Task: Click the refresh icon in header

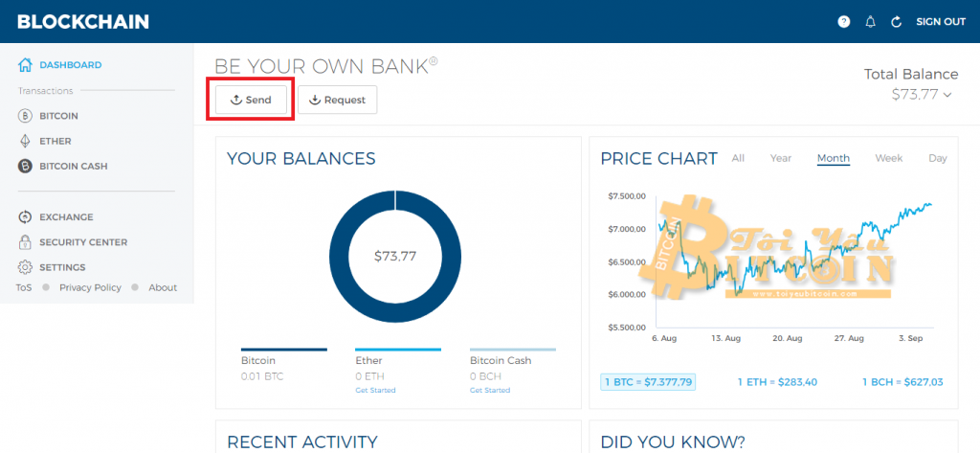Action: [x=897, y=21]
